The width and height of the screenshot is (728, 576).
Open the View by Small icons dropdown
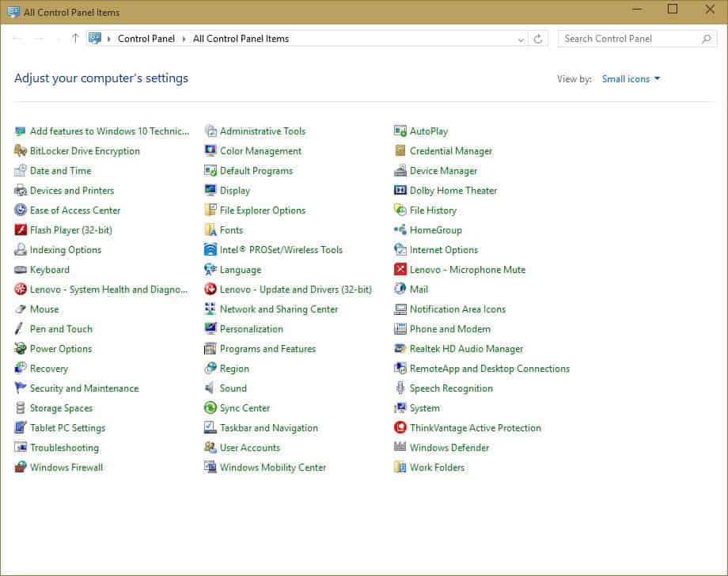[x=631, y=79]
